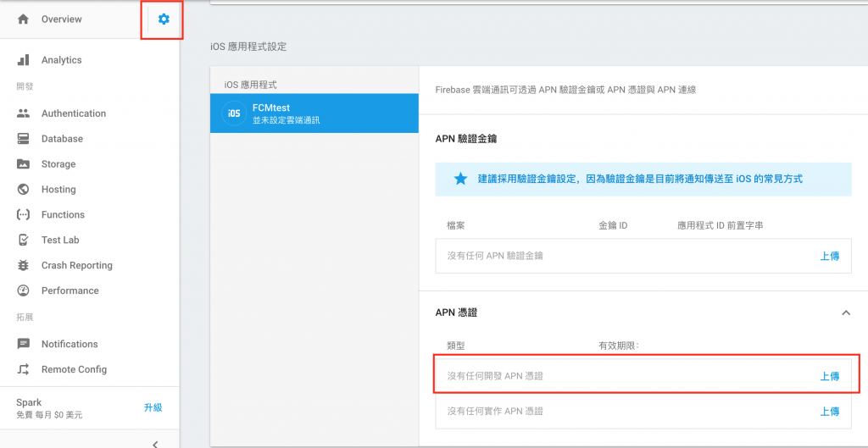Open Functions from sidebar

63,214
